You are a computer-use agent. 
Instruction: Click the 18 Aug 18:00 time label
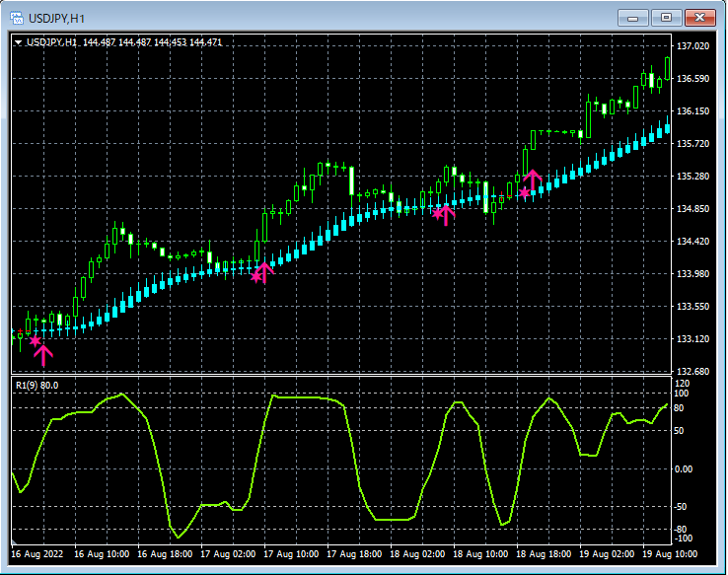[x=544, y=554]
